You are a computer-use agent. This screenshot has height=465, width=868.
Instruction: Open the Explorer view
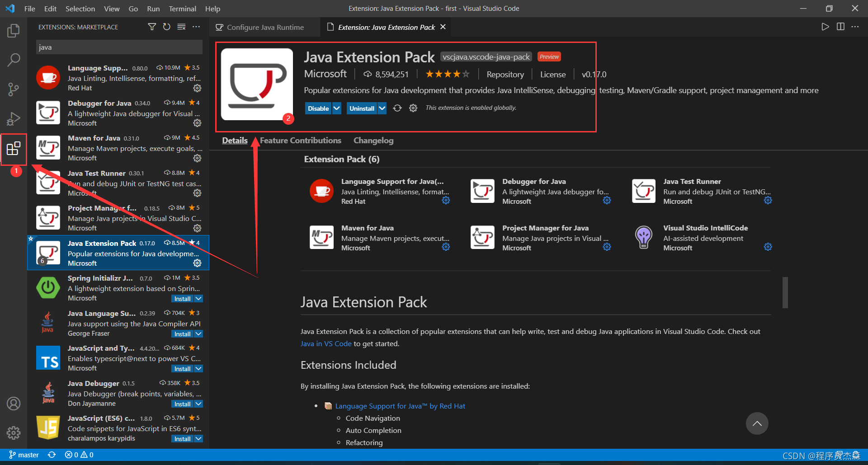(x=14, y=30)
